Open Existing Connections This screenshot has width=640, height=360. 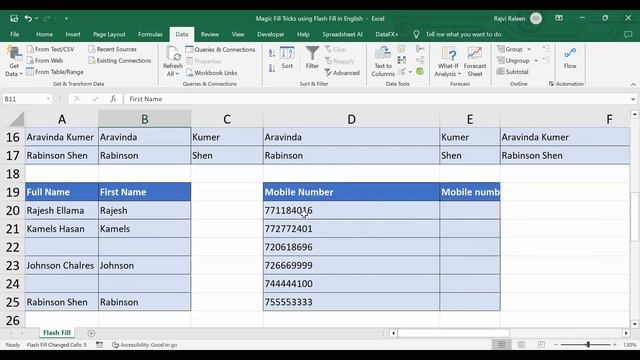pos(120,60)
